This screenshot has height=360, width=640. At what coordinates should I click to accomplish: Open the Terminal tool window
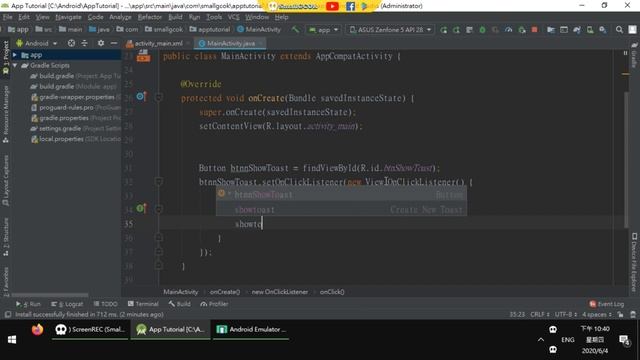pyautogui.click(x=143, y=304)
